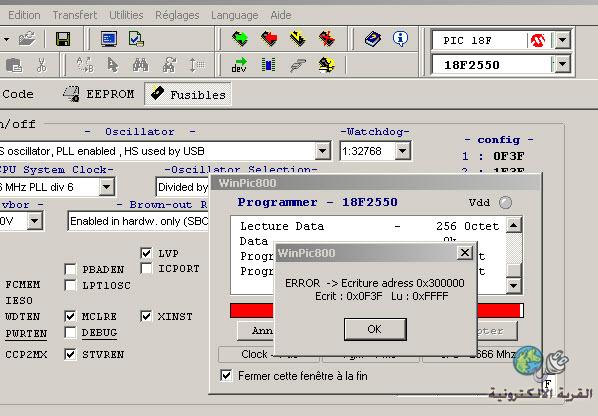Open the Aide menu
Viewport: 598px width, 416px height.
click(281, 15)
